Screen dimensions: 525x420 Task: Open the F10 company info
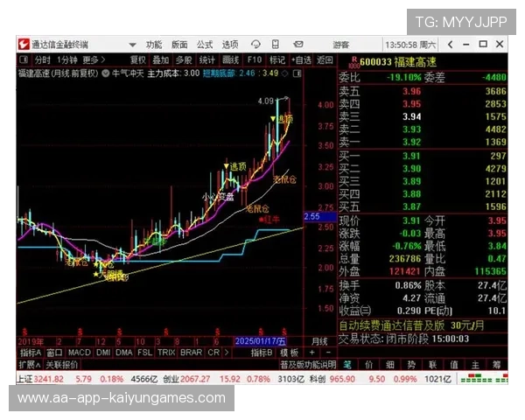click(254, 60)
